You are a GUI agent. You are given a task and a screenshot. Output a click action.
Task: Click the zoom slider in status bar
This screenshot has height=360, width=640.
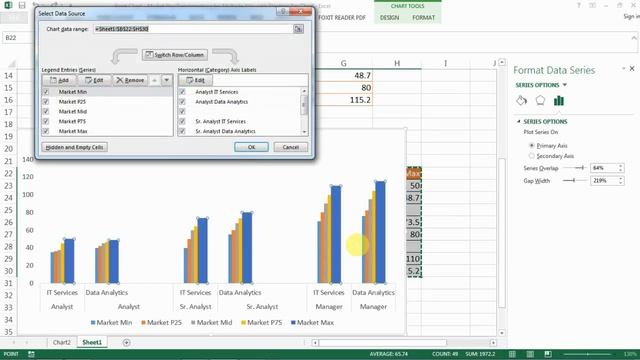coord(588,354)
